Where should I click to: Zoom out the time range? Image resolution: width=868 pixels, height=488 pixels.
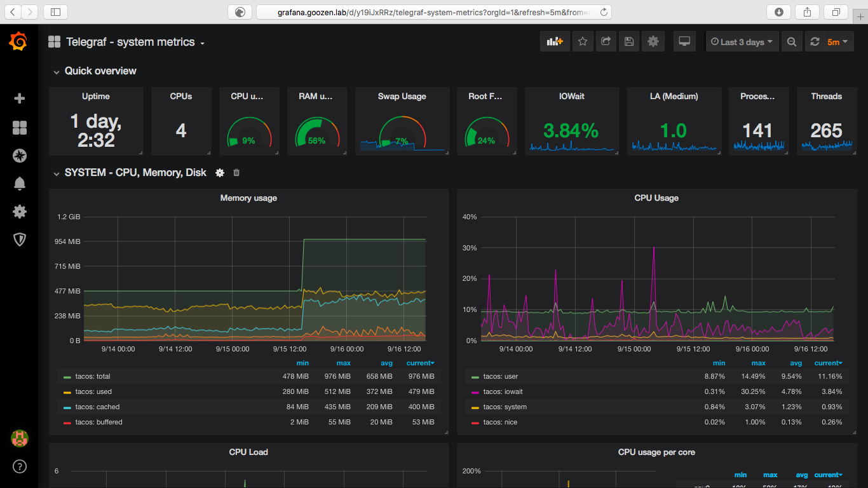(791, 42)
